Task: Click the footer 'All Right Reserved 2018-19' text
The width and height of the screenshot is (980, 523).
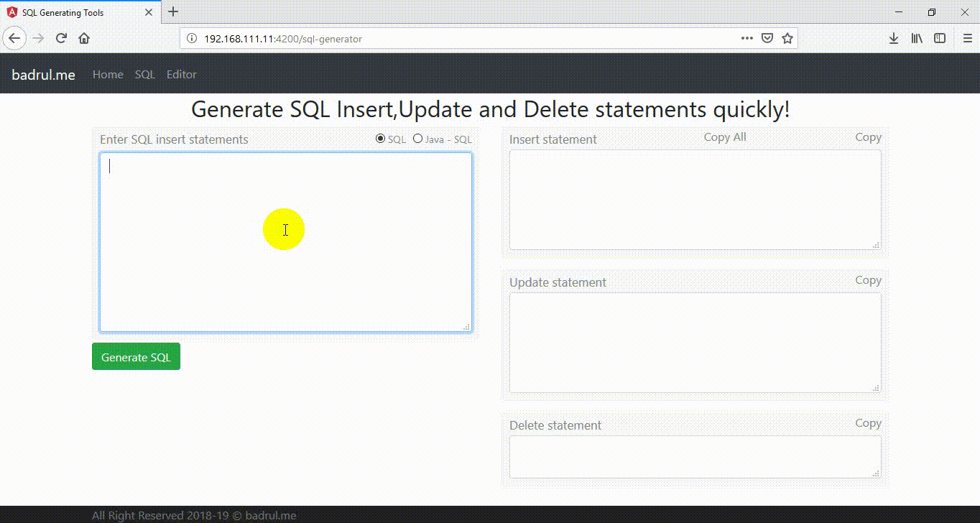Action: point(194,515)
